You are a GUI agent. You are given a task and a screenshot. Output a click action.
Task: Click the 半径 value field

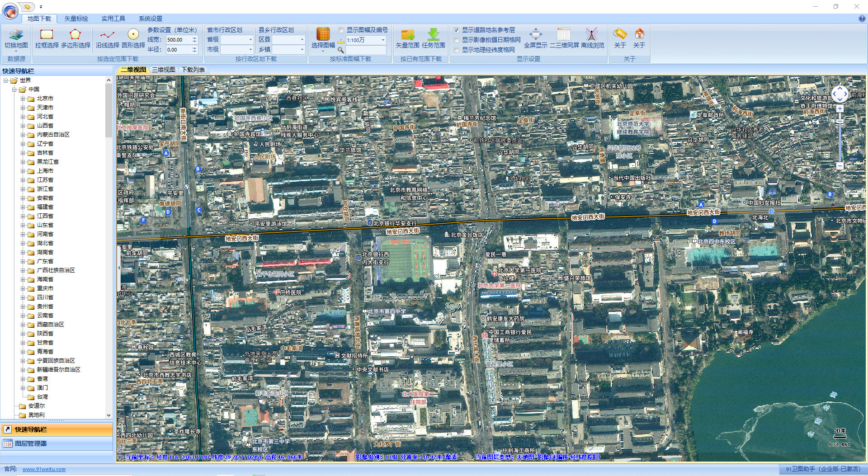pos(179,50)
